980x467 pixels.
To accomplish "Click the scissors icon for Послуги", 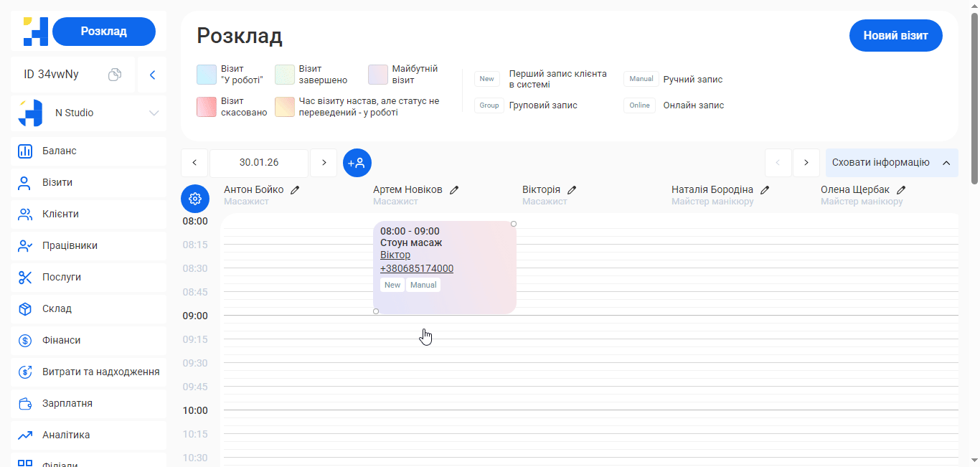I will click(x=25, y=278).
